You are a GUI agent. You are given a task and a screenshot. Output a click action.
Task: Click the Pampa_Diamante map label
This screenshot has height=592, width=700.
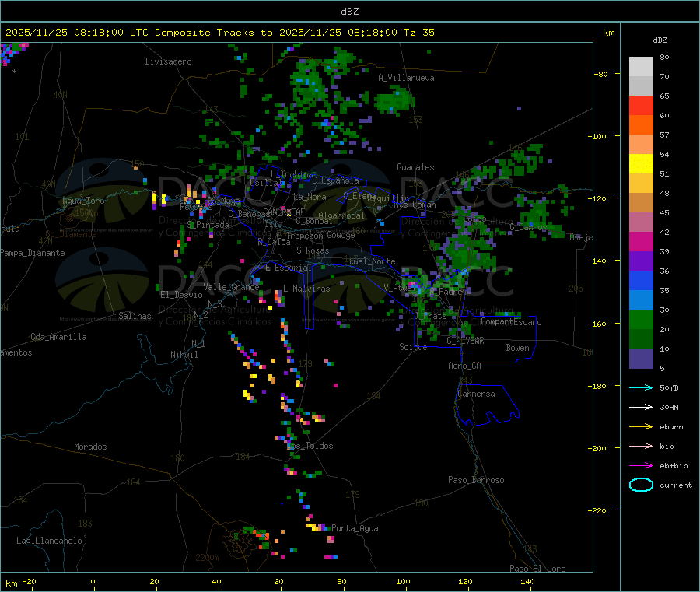point(33,253)
